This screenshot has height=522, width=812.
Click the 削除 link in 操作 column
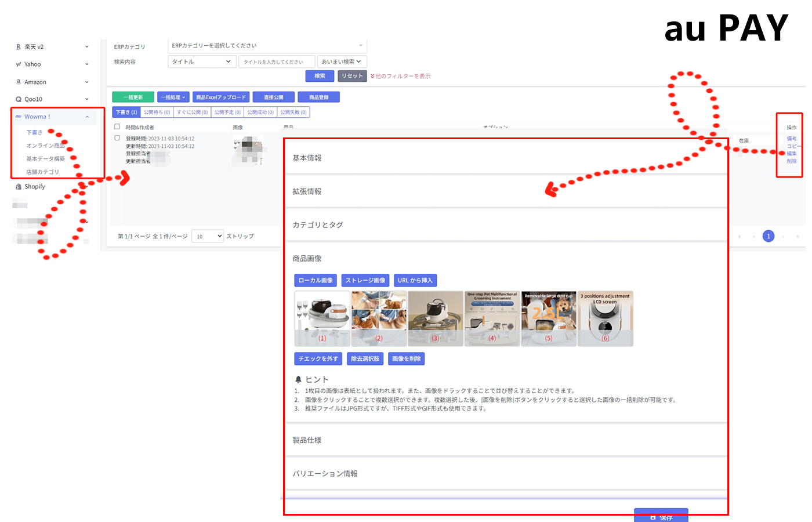792,161
